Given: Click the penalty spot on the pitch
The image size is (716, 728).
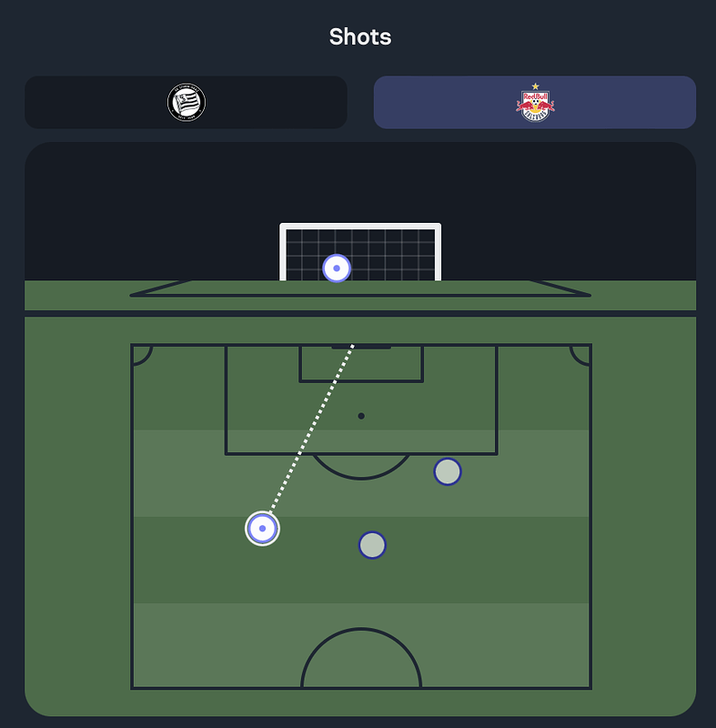Looking at the screenshot, I should coord(361,416).
